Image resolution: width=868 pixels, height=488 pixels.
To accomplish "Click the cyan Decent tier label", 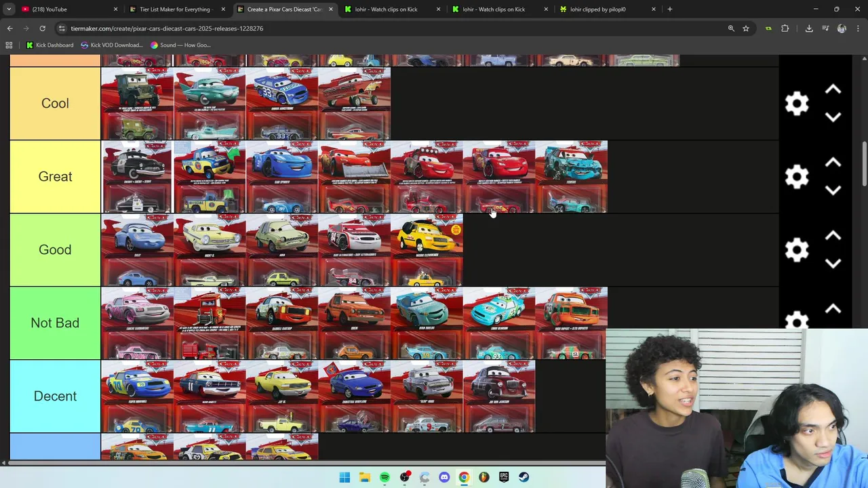I will click(55, 396).
